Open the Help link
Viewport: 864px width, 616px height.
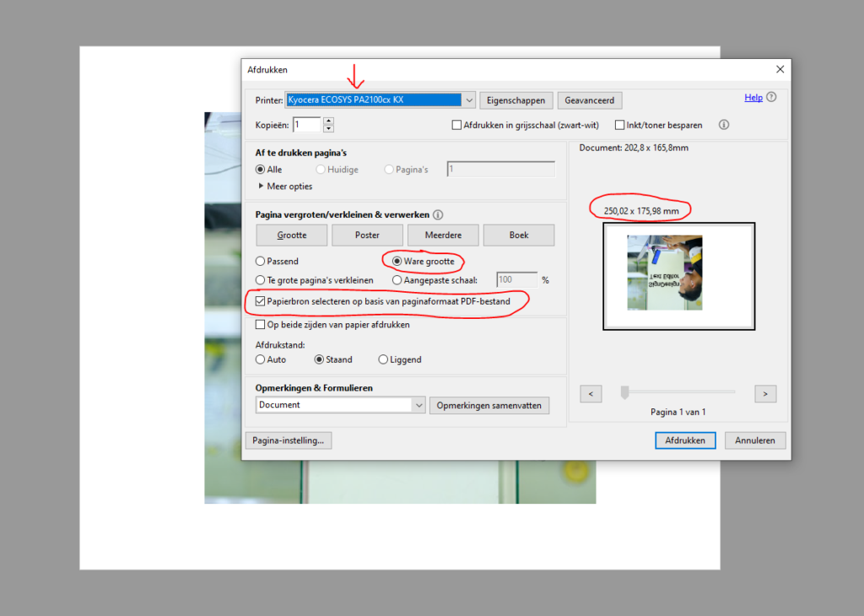click(753, 98)
